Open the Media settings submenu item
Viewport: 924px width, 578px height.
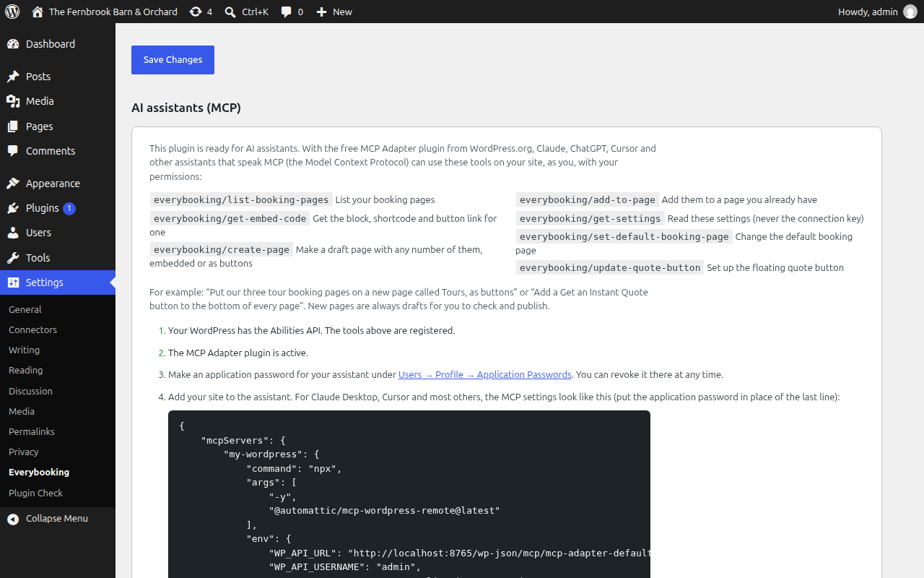coord(22,411)
